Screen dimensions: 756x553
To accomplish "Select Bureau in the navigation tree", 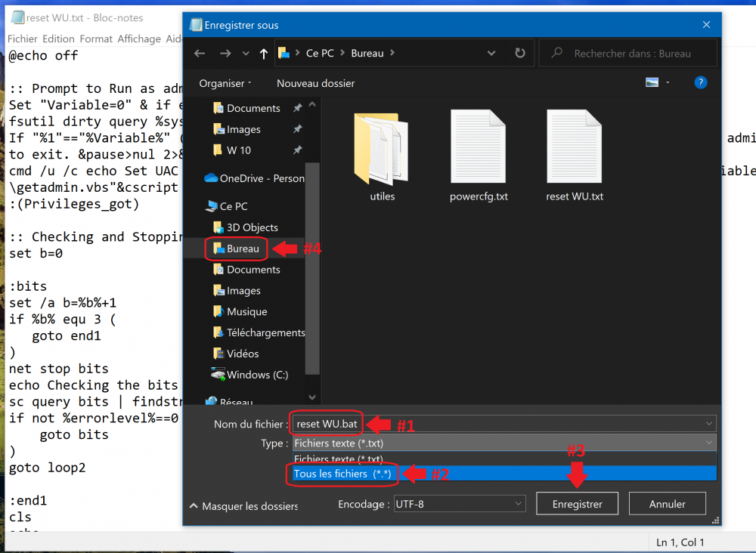I will [x=242, y=249].
